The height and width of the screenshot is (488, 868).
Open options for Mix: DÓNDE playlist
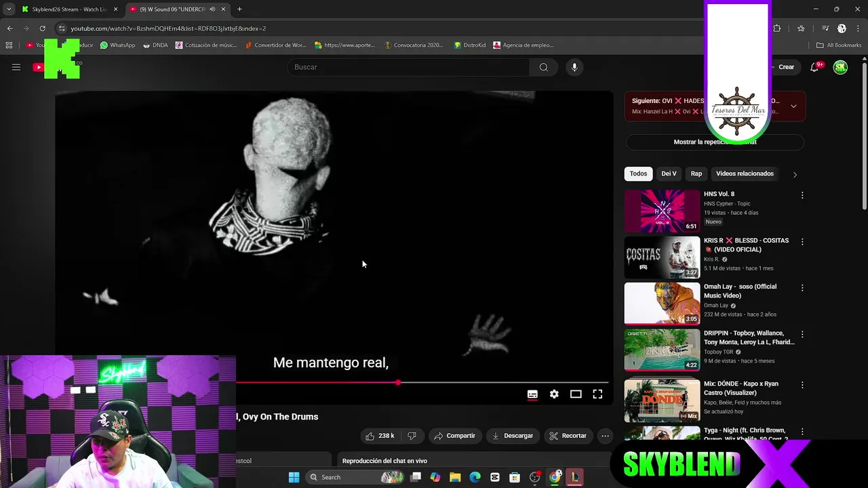pos(802,385)
